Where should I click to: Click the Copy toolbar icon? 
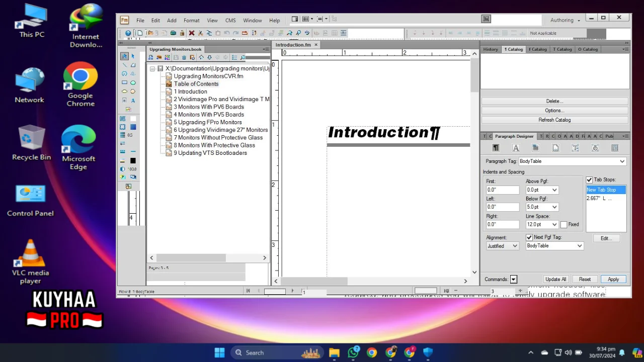209,33
